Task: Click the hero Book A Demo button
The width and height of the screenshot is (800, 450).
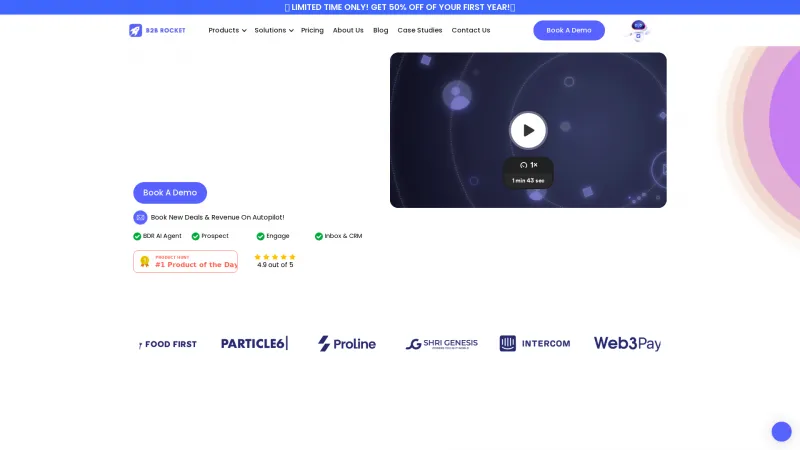Action: click(170, 193)
